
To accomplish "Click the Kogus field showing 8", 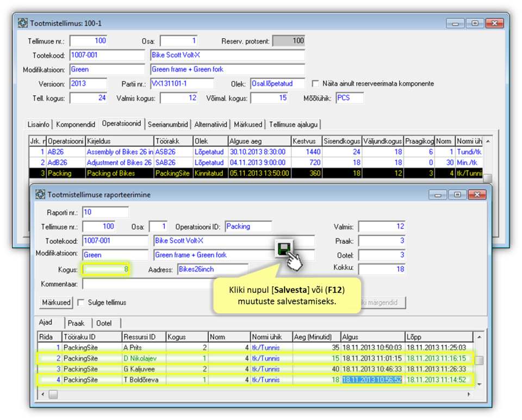I will (x=106, y=269).
